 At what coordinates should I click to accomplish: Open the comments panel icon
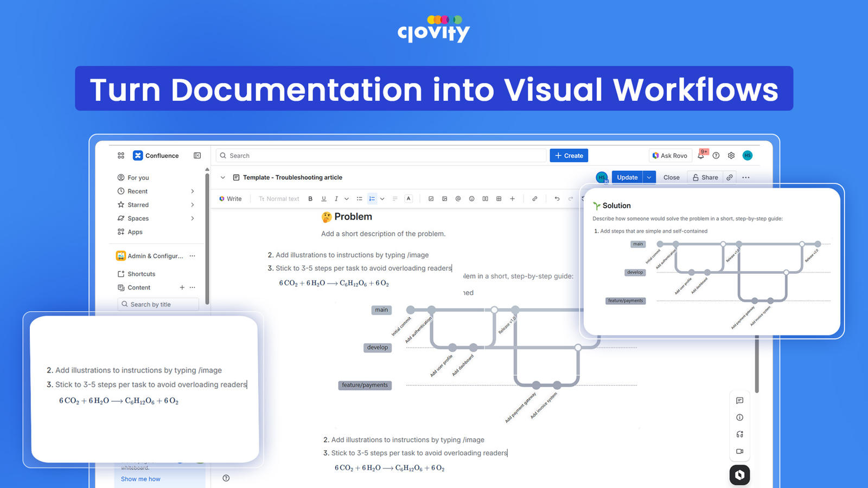tap(739, 401)
